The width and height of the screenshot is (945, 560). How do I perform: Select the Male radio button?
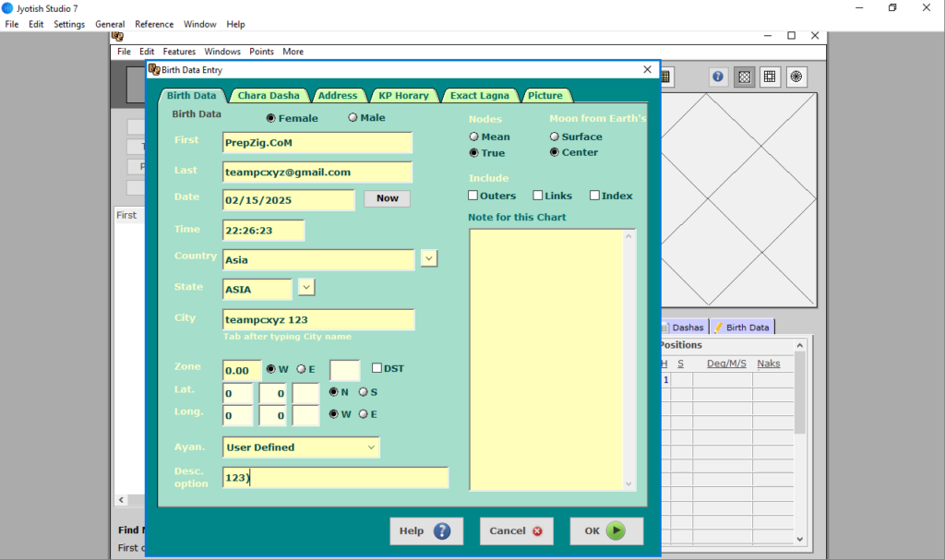pyautogui.click(x=353, y=117)
